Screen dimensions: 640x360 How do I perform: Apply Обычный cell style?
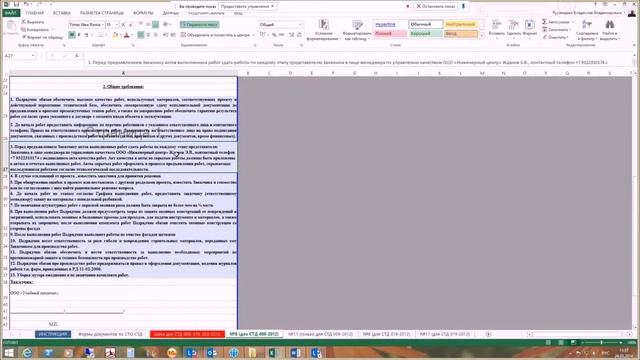[426, 24]
